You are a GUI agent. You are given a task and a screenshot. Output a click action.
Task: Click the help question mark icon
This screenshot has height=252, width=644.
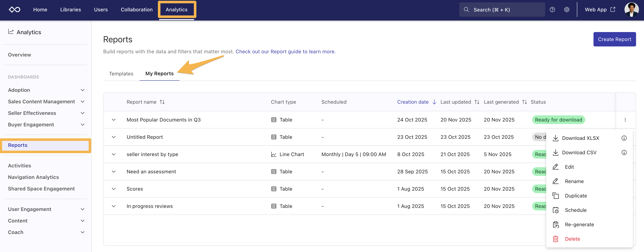pyautogui.click(x=552, y=10)
